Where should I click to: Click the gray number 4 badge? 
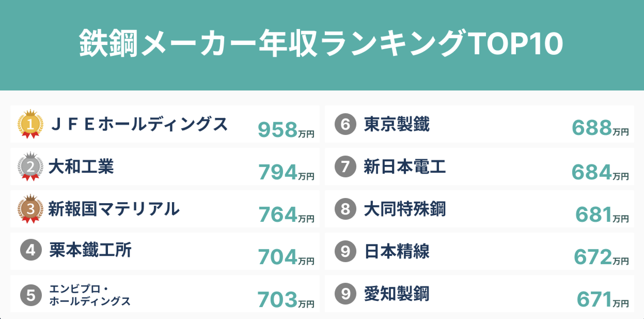point(31,250)
